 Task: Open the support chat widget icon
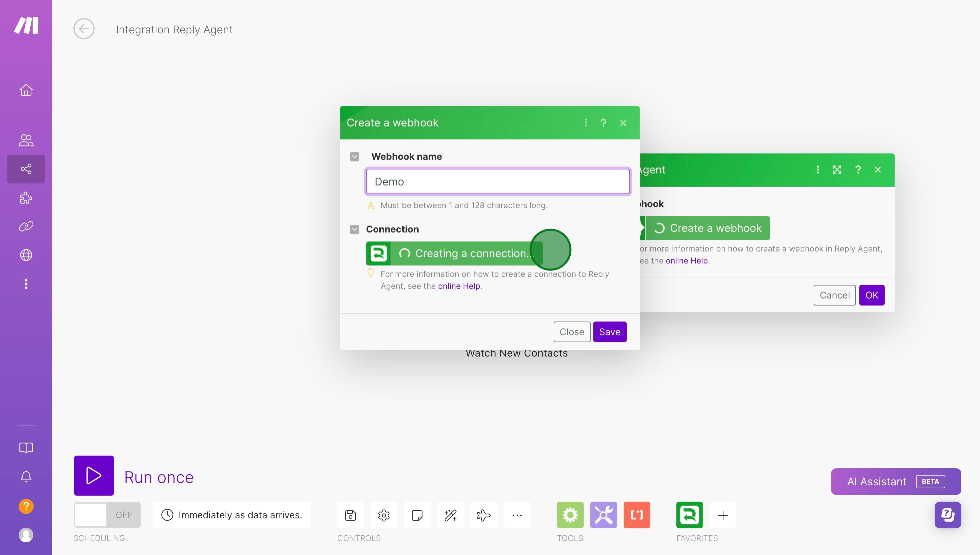(948, 515)
